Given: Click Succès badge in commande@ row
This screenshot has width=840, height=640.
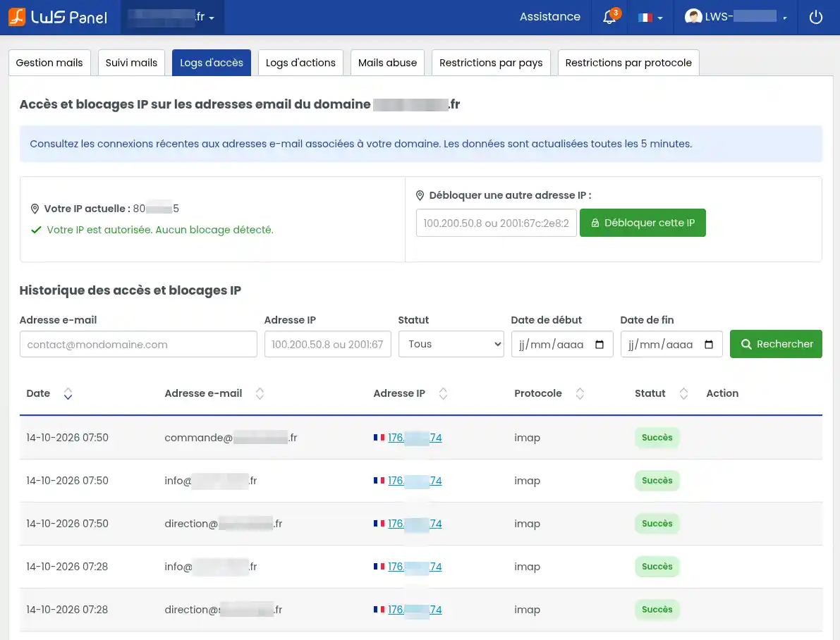Looking at the screenshot, I should pos(657,438).
